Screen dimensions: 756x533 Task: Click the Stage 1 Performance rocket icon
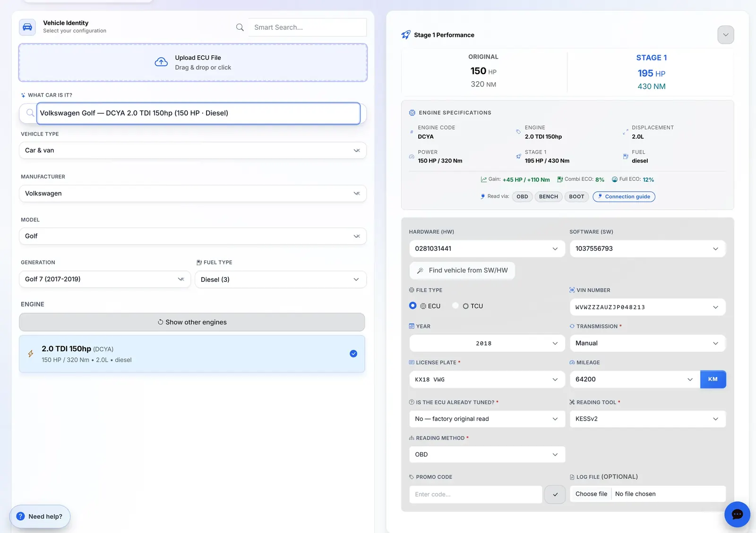[406, 35]
